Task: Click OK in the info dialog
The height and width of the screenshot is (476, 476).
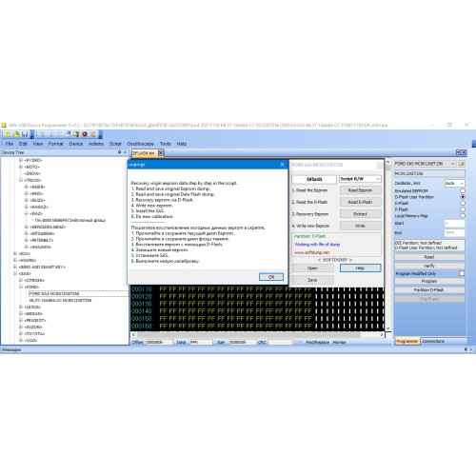Action: click(x=271, y=277)
